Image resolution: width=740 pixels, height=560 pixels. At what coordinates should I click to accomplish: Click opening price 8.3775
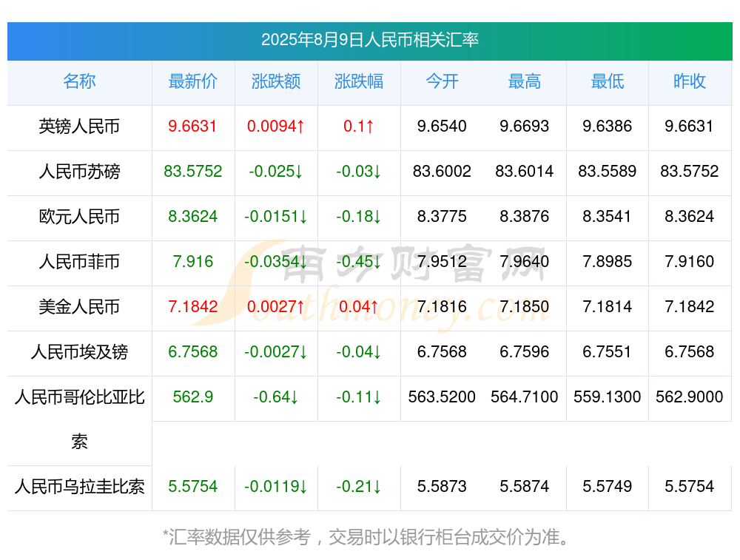442,217
